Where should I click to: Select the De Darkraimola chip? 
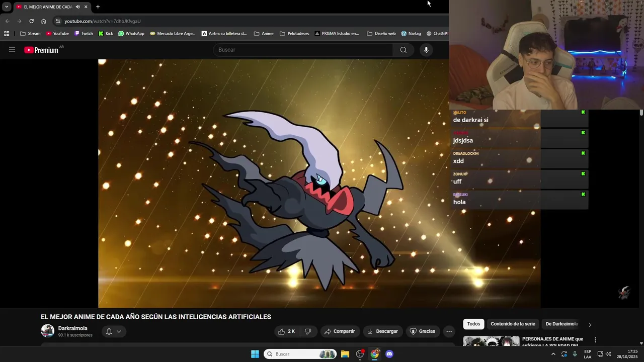[561, 324]
